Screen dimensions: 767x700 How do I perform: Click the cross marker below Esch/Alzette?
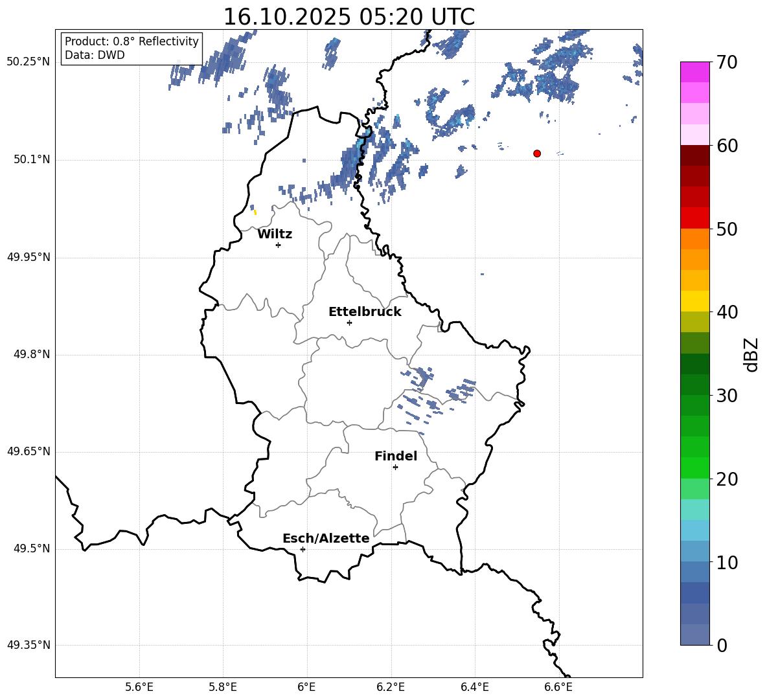pos(303,549)
